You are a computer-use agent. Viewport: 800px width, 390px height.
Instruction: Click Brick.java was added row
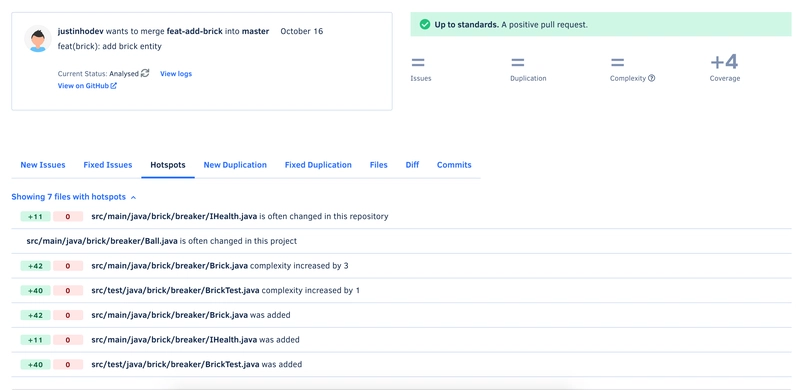pyautogui.click(x=401, y=315)
